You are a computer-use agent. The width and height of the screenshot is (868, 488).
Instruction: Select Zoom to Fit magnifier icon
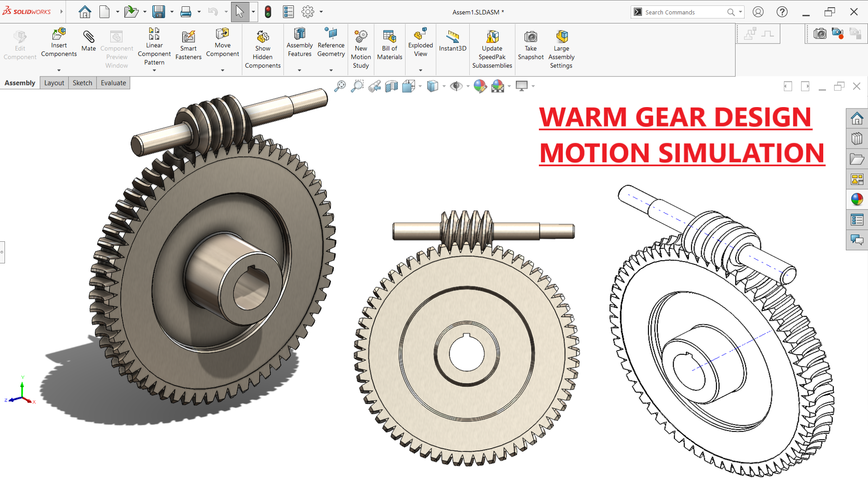click(x=340, y=86)
